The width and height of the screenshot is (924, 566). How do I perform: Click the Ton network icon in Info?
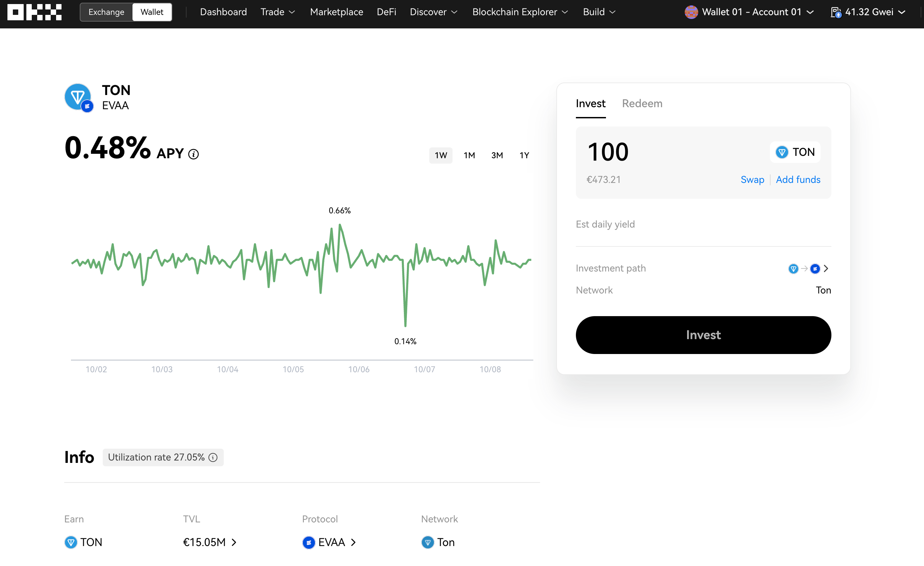click(x=428, y=542)
